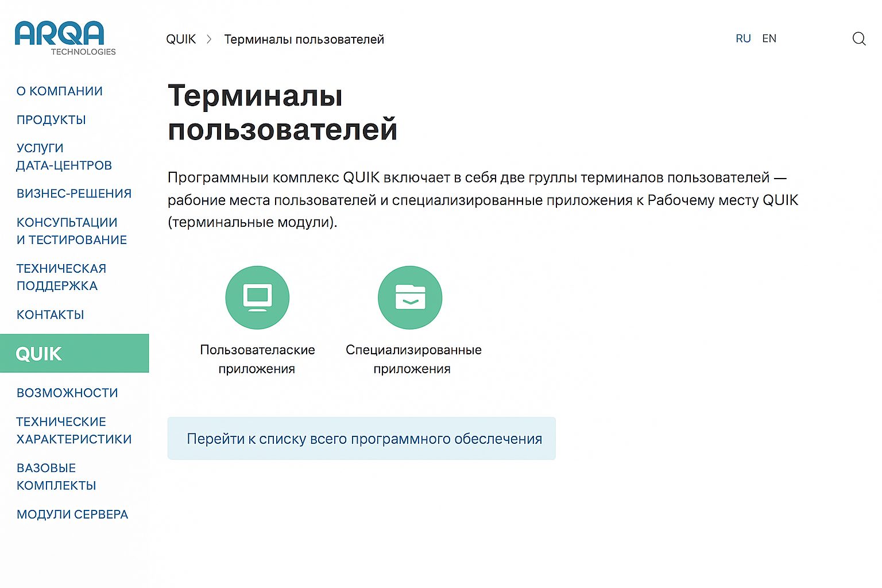Click the 'Терминалы пользователей' page heading
Screen dimensions: 882x588
pyautogui.click(x=283, y=112)
